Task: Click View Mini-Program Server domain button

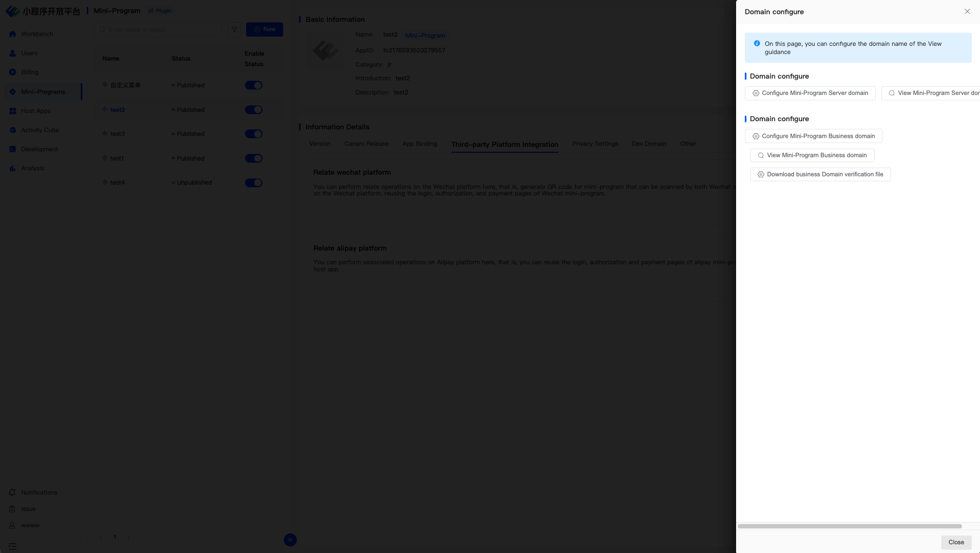Action: pos(931,93)
